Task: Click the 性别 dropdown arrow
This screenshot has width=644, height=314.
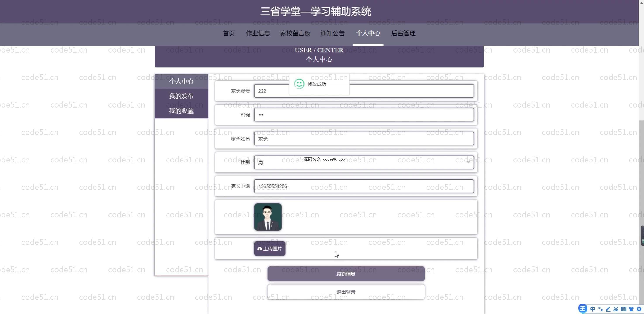Action: tap(468, 162)
